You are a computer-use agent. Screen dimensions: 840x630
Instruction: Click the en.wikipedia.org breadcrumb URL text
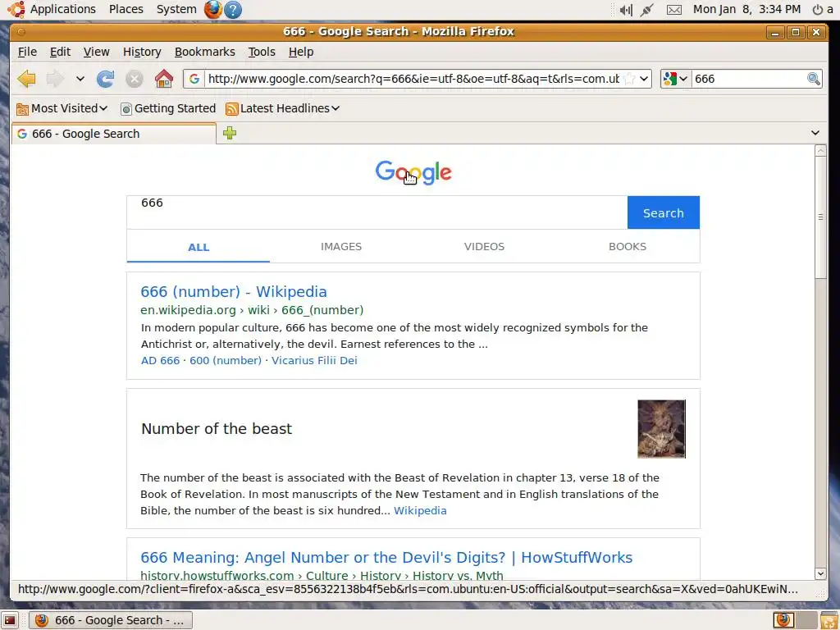pyautogui.click(x=188, y=310)
